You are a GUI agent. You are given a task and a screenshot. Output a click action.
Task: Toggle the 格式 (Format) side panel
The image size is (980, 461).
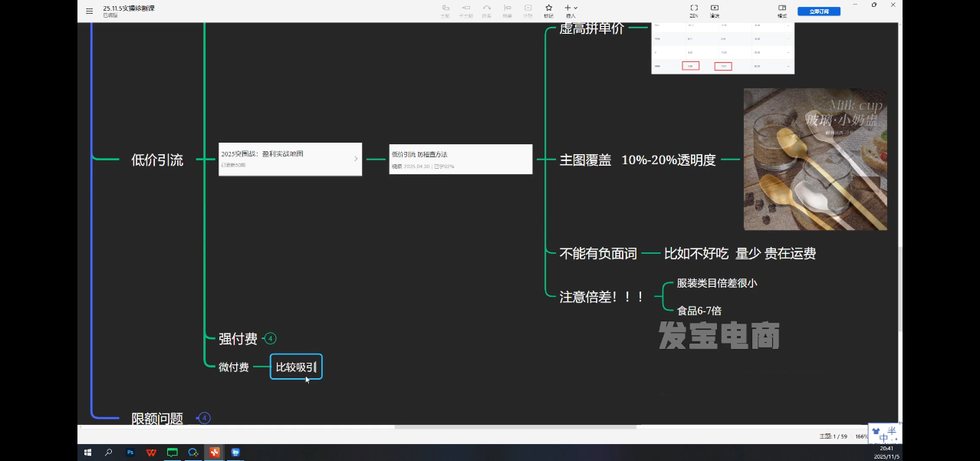tap(782, 10)
